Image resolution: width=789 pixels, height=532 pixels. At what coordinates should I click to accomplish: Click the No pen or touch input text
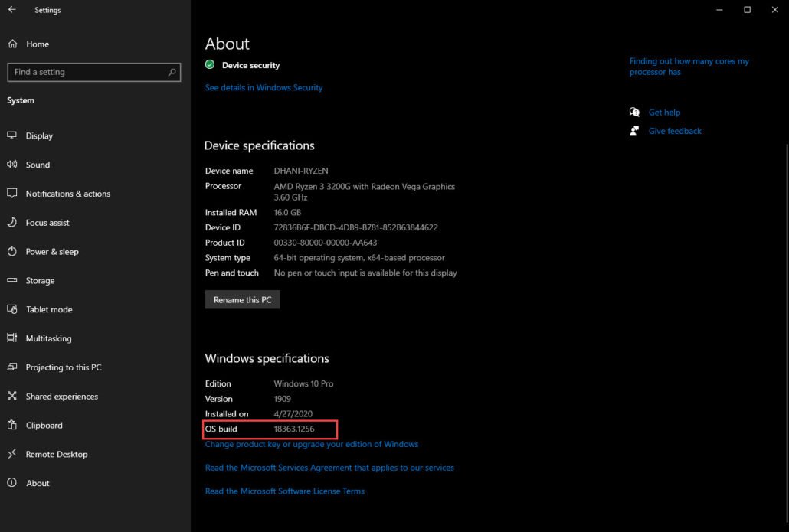click(x=365, y=273)
